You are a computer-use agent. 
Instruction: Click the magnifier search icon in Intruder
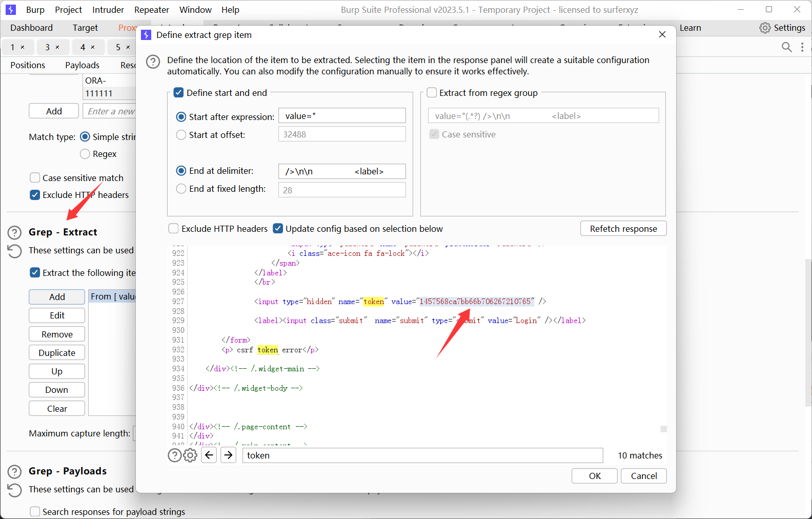pos(787,47)
